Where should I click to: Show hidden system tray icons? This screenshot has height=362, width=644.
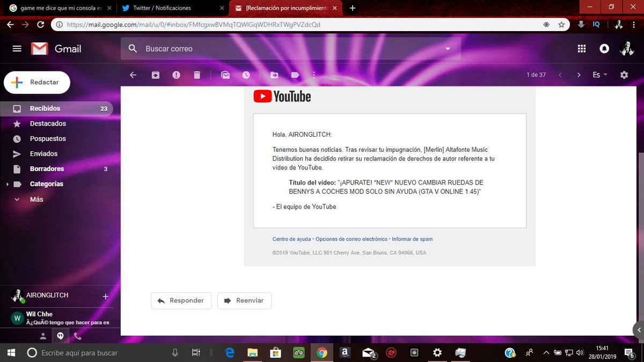click(x=546, y=353)
